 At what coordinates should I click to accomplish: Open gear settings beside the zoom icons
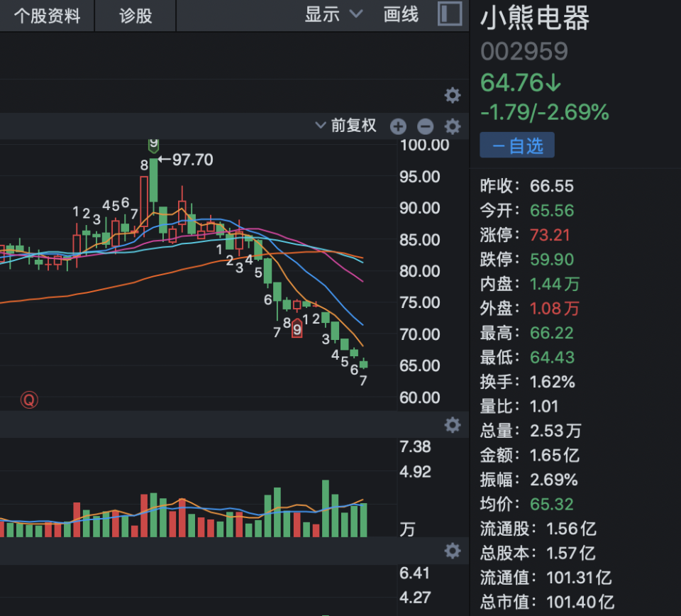(453, 126)
